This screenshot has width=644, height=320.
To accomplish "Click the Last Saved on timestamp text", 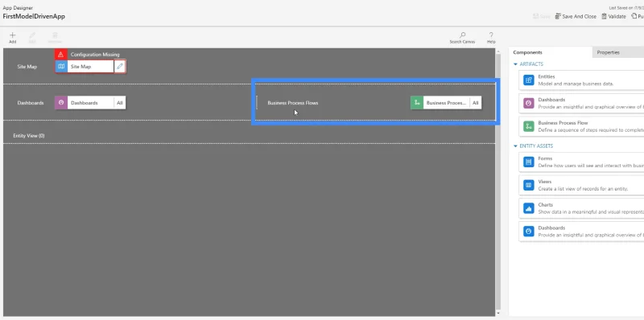I will pos(626,8).
